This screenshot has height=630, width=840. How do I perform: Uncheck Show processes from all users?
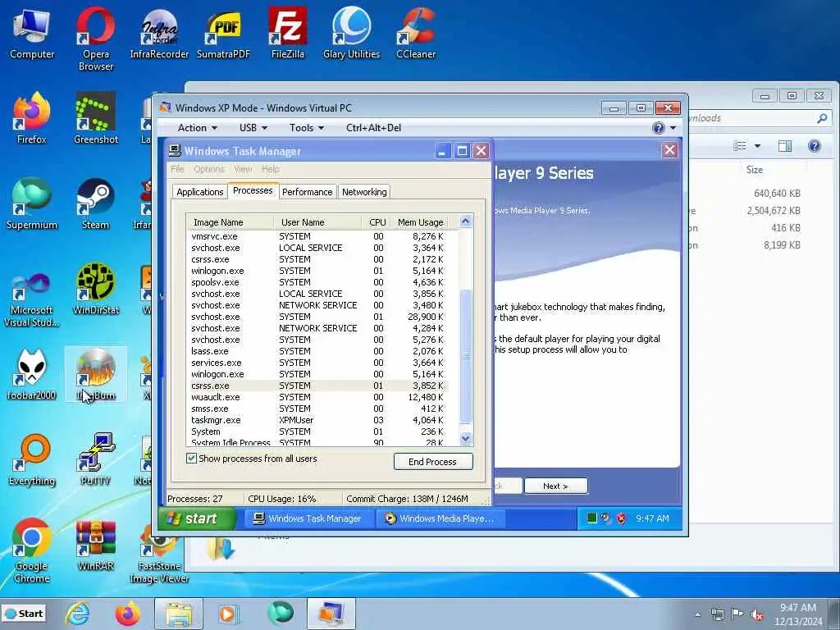[191, 458]
